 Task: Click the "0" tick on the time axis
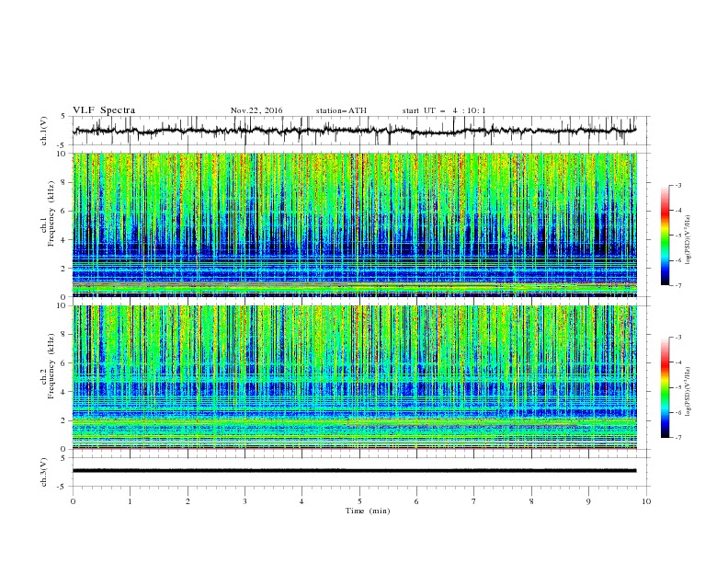[x=73, y=501]
